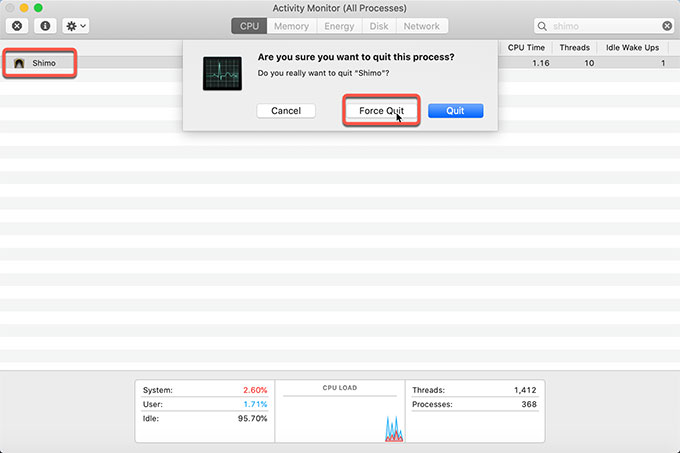Click the stop process toolbar icon
680x453 pixels.
point(17,26)
